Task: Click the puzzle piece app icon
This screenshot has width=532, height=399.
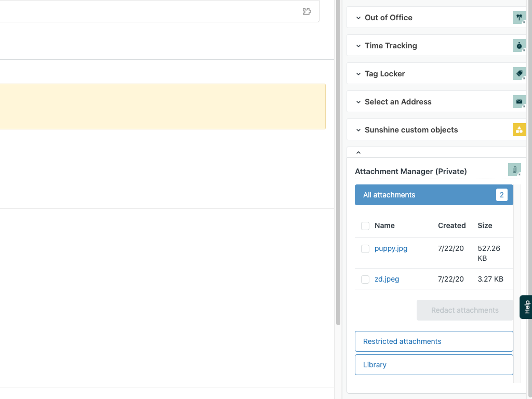Action: coord(307,11)
